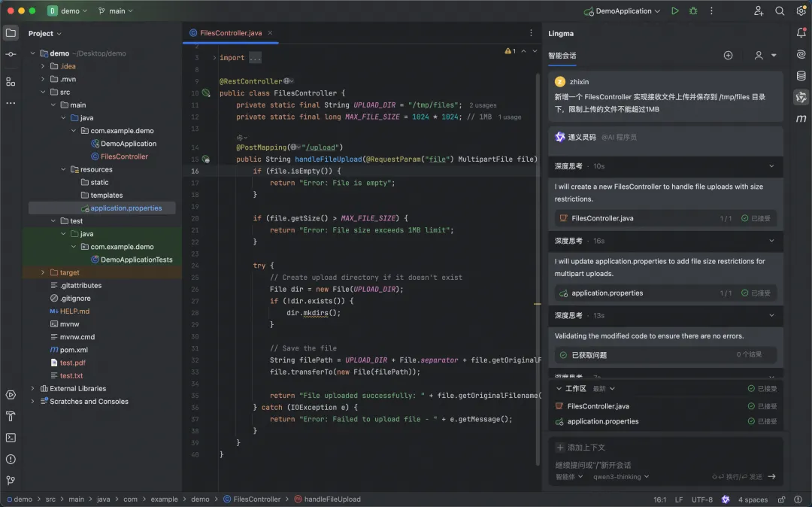
Task: Open the Lingma account profile icon
Action: (x=759, y=56)
